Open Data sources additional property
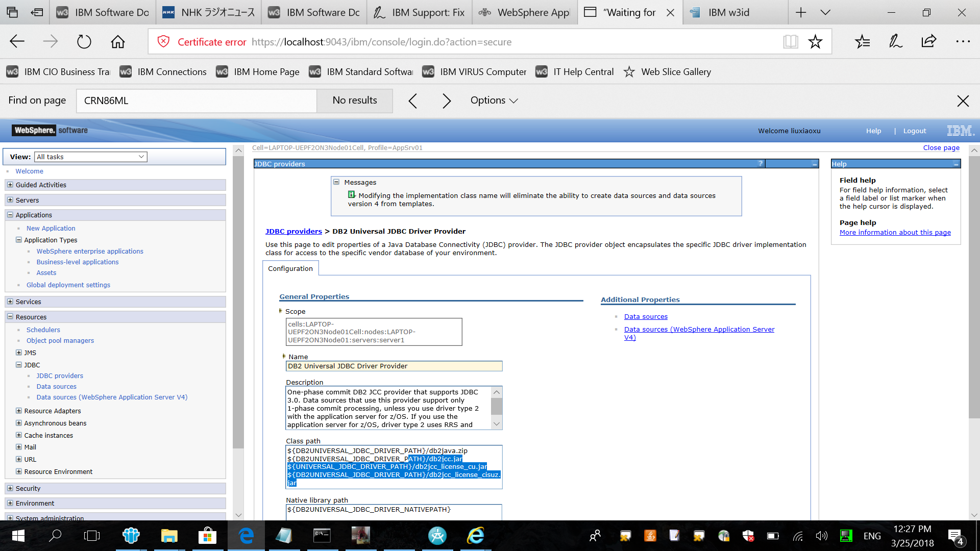 646,317
